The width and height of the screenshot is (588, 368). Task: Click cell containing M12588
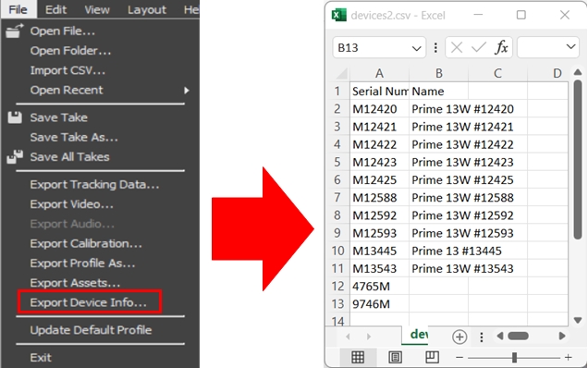[379, 198]
